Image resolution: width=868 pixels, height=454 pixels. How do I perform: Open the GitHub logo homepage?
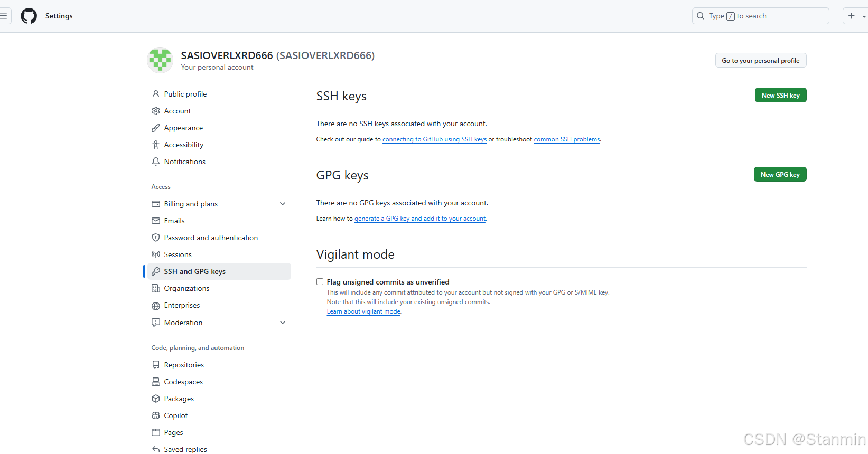coord(29,16)
